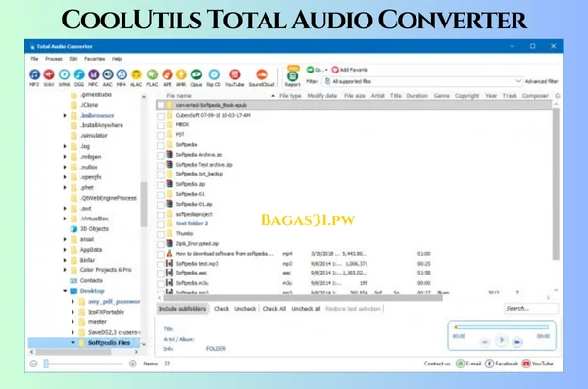Open the SoundCloud tool

262,74
